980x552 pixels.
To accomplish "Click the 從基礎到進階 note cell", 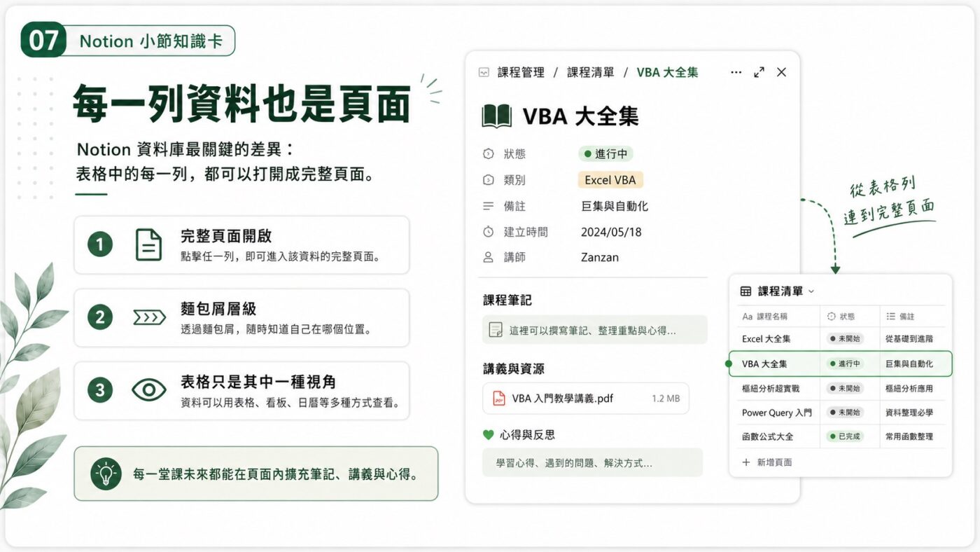I will click(909, 339).
